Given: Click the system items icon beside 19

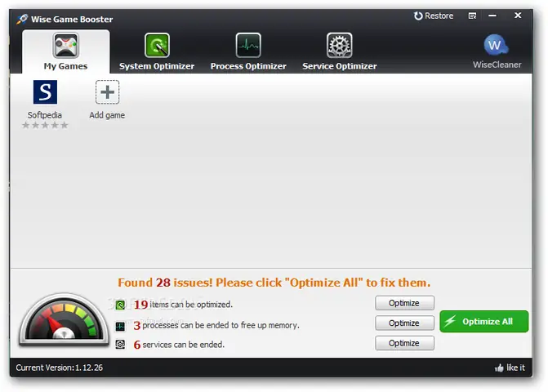Looking at the screenshot, I should click(x=120, y=305).
